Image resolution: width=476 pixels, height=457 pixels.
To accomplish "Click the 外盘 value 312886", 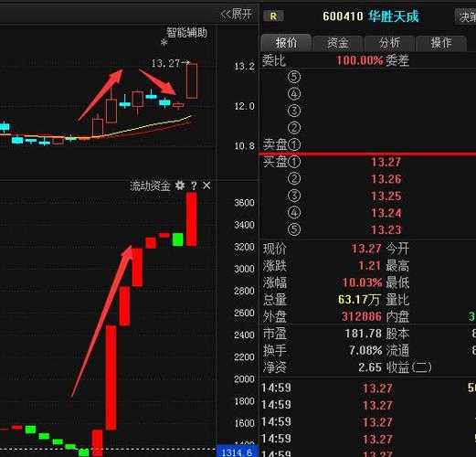I will pyautogui.click(x=362, y=316).
